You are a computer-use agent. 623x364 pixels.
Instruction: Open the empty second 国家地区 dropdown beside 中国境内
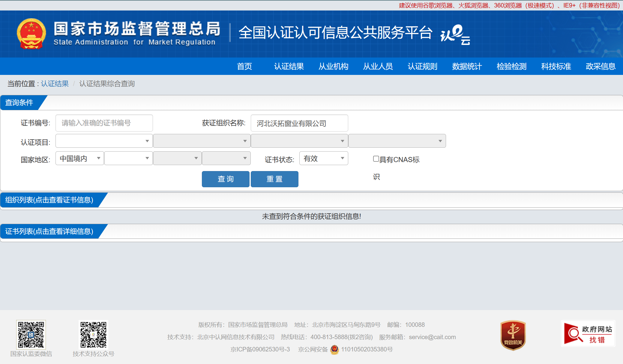click(128, 158)
